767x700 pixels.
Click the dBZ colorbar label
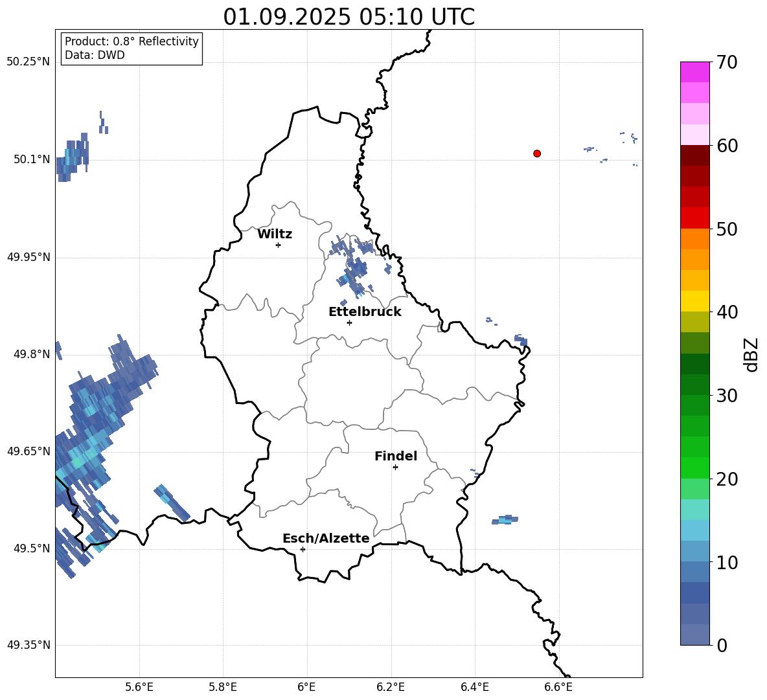tap(750, 354)
